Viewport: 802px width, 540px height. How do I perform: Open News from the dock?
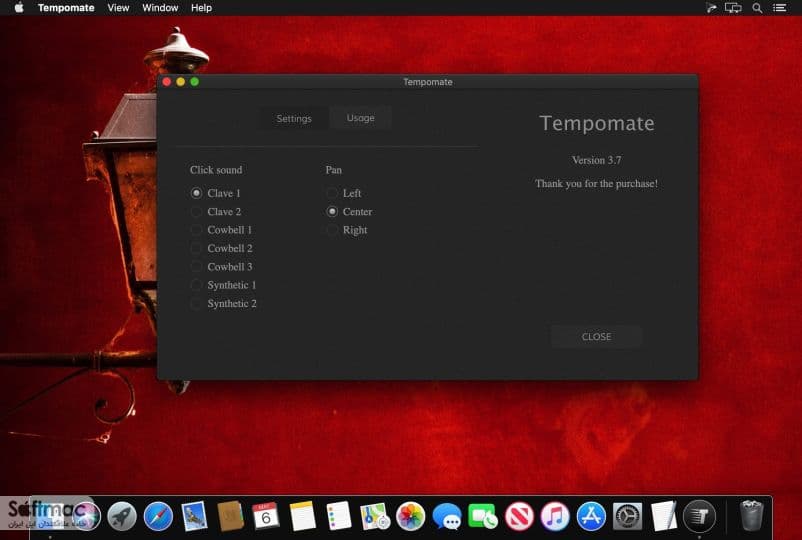tap(519, 516)
